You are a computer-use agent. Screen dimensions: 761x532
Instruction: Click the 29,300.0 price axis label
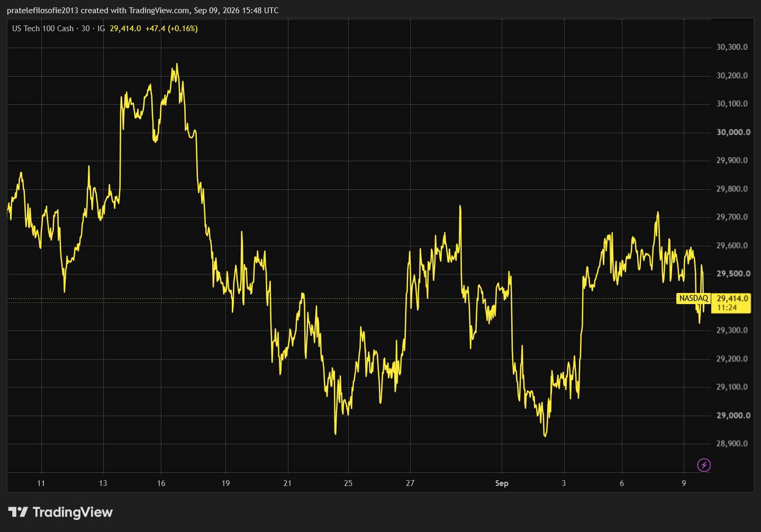coord(732,331)
